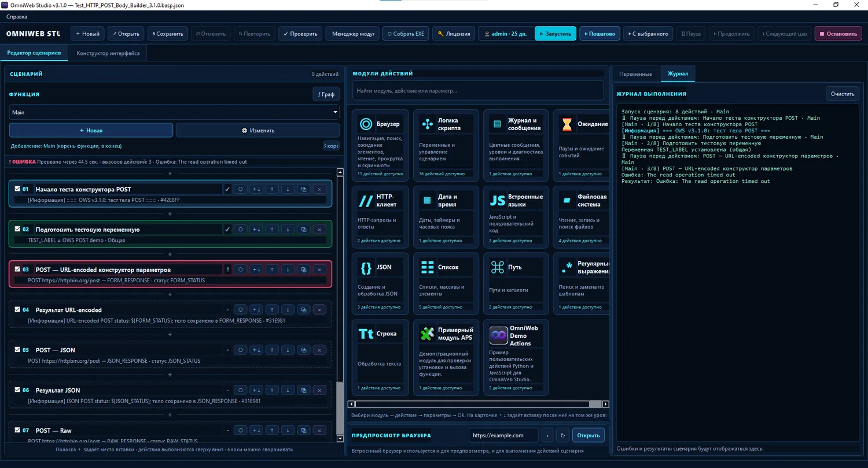Click insertion plus line between actions 06 and 07
The height and width of the screenshot is (468, 868).
point(170,415)
